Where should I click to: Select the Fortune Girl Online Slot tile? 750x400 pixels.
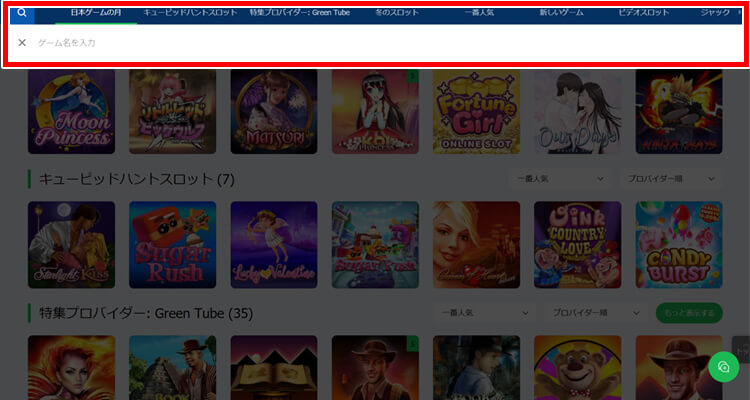point(476,111)
